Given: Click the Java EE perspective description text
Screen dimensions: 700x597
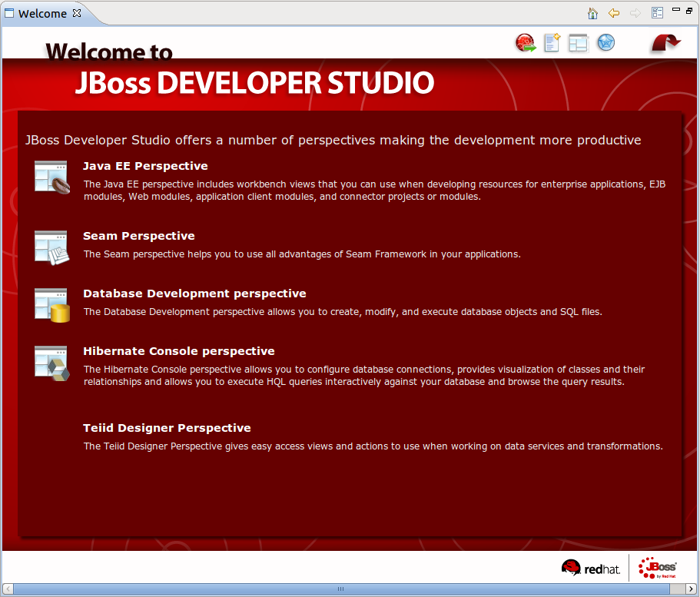Looking at the screenshot, I should point(374,191).
